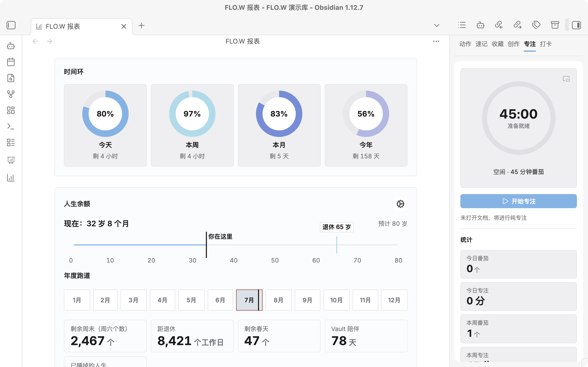Select the 12月 cell in 年度跑道

coord(394,300)
